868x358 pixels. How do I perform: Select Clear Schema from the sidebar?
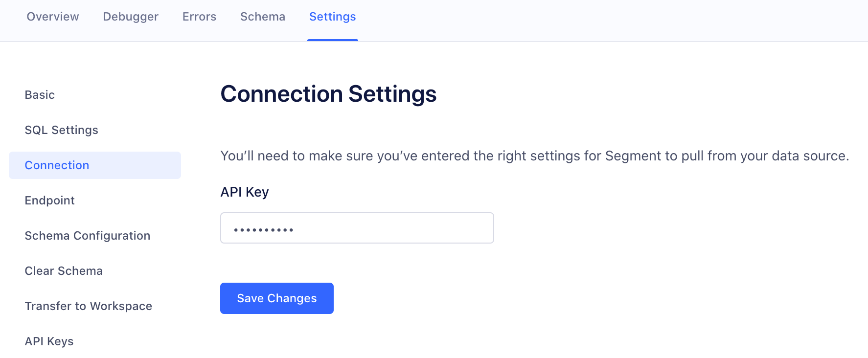[64, 270]
